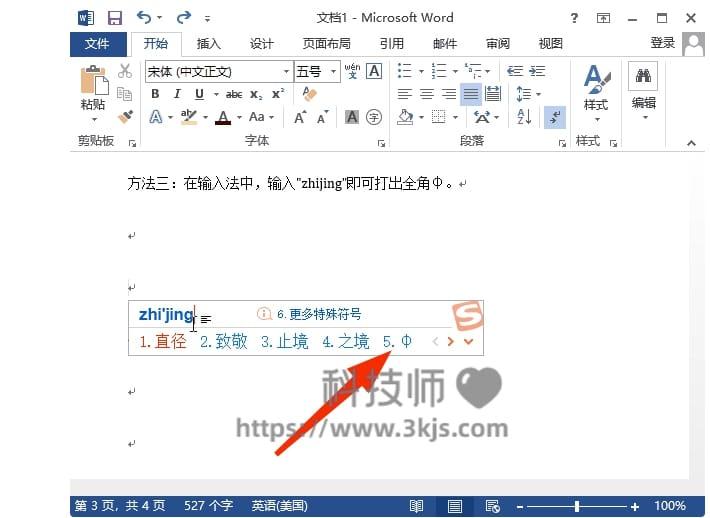Open the 文件 File tab
The width and height of the screenshot is (710, 518).
pos(98,44)
